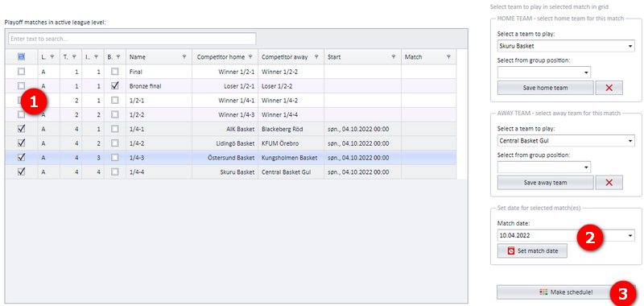The width and height of the screenshot is (644, 306).
Task: Uncheck selection checkbox for 1/4-1 row
Action: click(x=22, y=129)
